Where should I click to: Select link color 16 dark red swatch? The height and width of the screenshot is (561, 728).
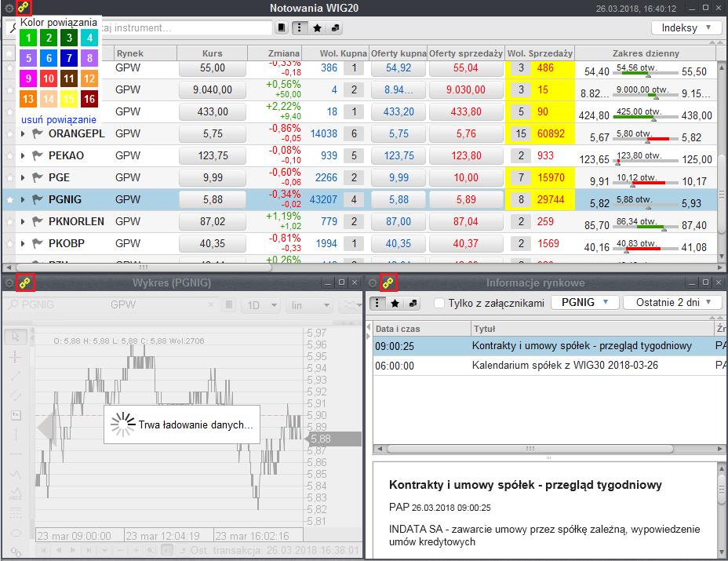[89, 99]
